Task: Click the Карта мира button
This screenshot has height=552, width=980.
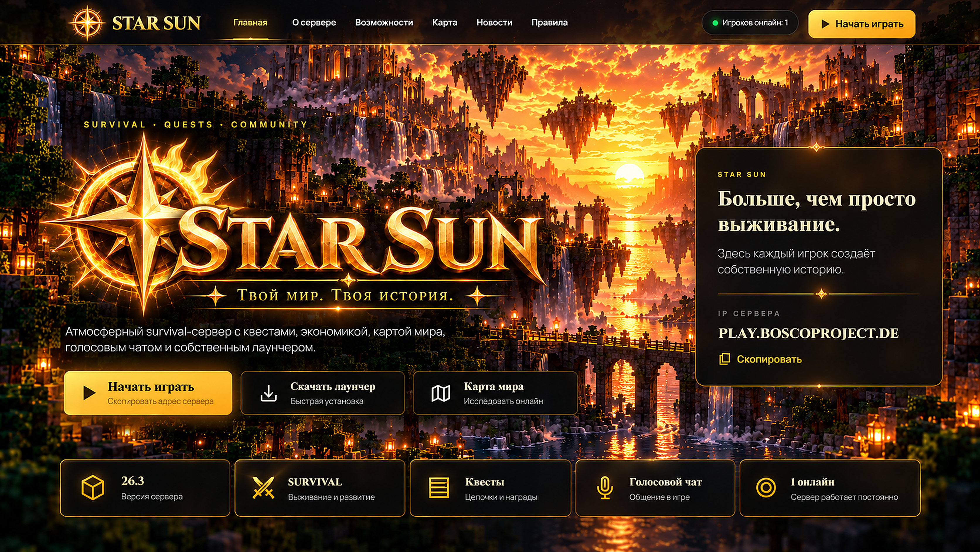Action: [495, 393]
